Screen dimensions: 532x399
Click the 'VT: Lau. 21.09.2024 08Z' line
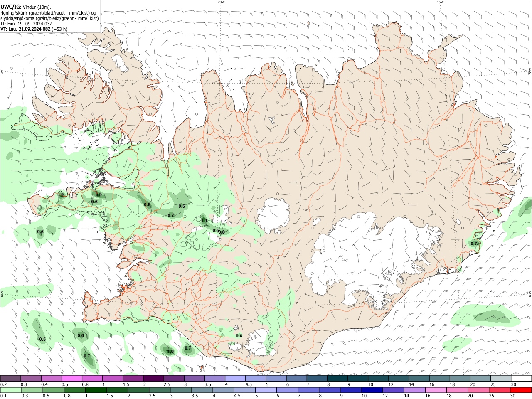pos(25,29)
